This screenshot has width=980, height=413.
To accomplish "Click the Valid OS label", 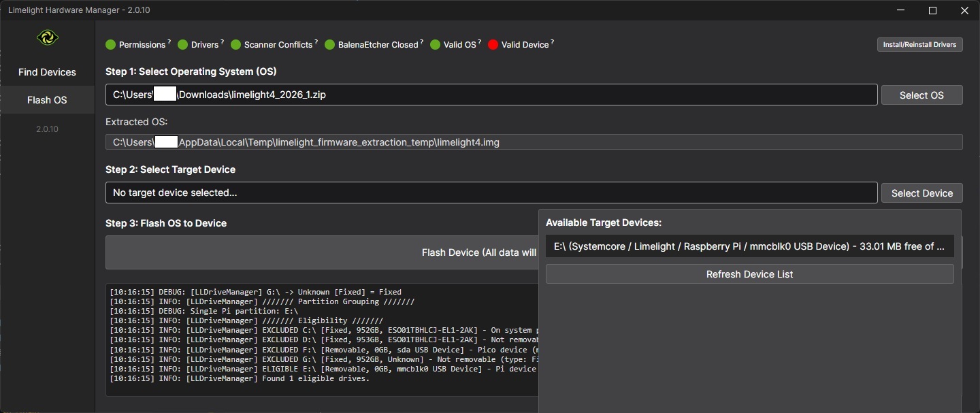I will tap(460, 45).
